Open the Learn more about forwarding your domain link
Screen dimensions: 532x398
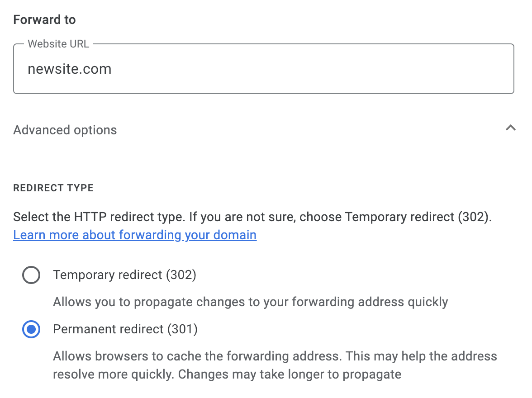click(135, 235)
